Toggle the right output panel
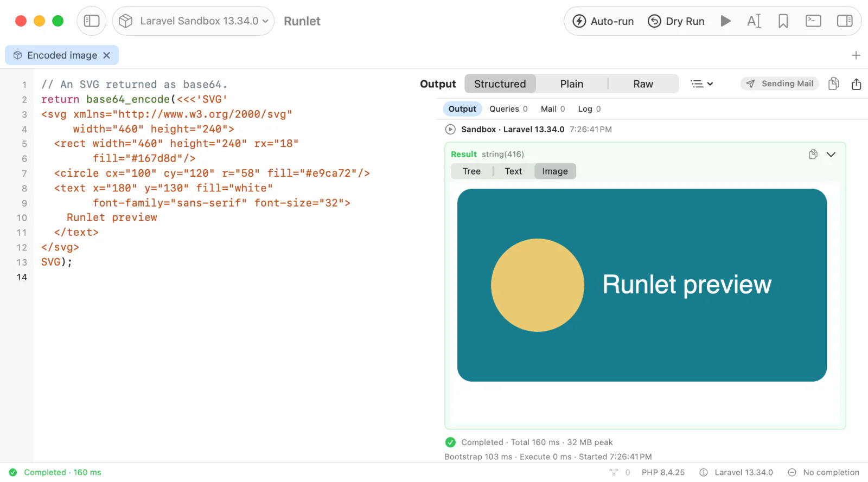Viewport: 868px width, 482px height. (x=845, y=21)
